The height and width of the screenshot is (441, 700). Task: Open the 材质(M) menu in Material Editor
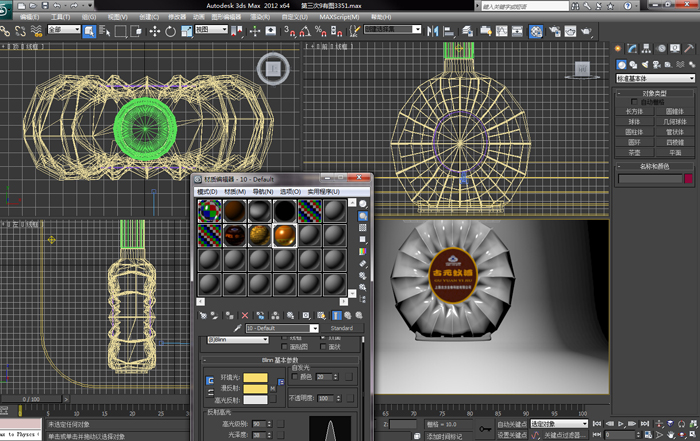click(235, 191)
